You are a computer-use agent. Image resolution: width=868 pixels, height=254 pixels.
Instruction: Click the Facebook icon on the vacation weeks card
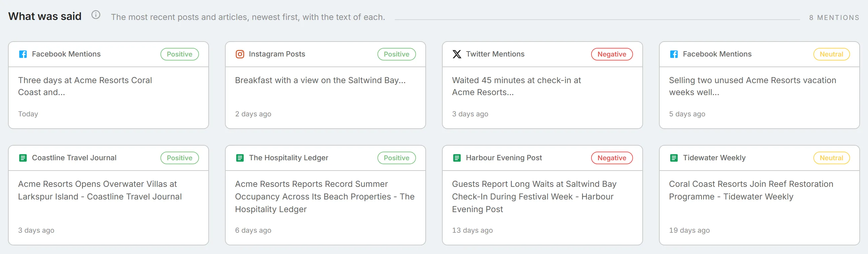(674, 54)
